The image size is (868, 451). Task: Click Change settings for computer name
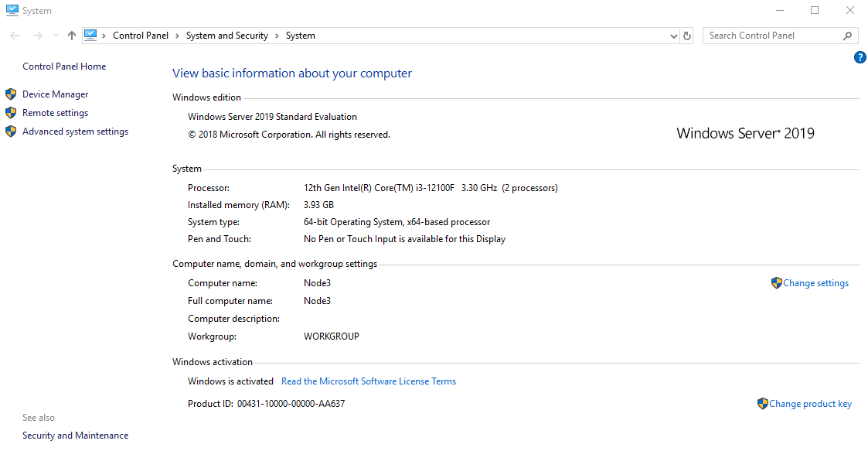[815, 282]
